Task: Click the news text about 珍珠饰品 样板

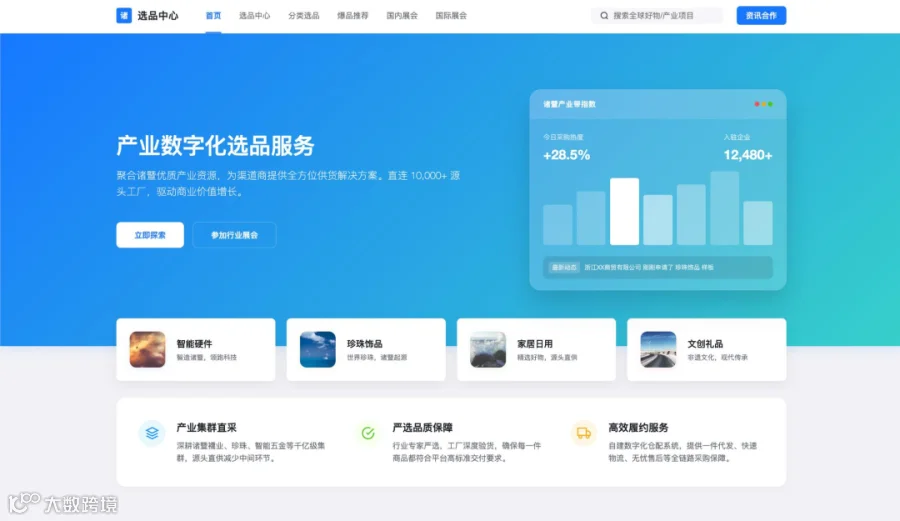Action: [x=649, y=267]
